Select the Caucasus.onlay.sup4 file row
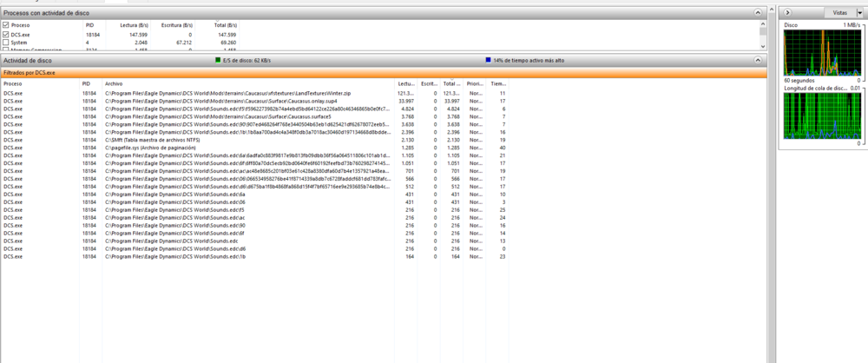 [254, 101]
